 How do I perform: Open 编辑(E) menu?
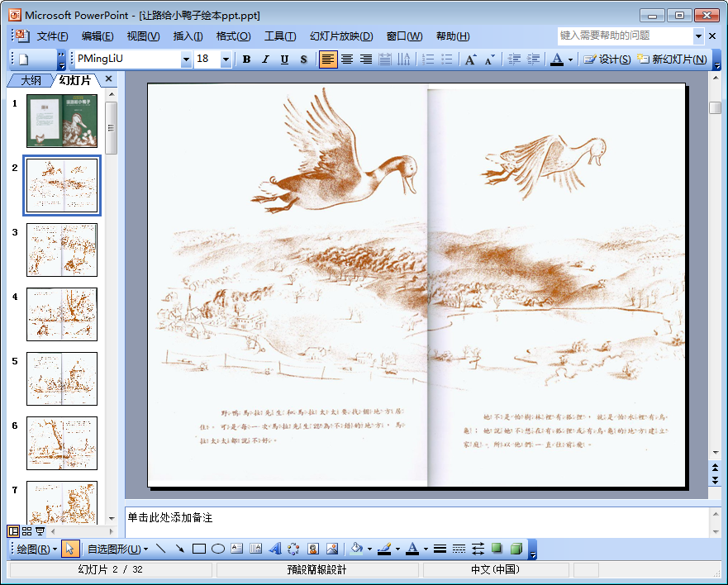(98, 36)
